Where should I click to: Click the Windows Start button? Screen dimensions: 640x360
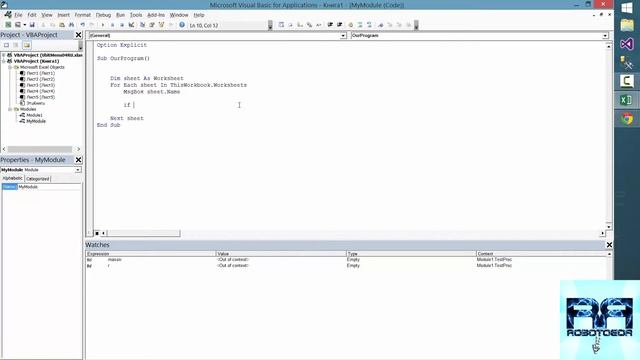click(627, 7)
